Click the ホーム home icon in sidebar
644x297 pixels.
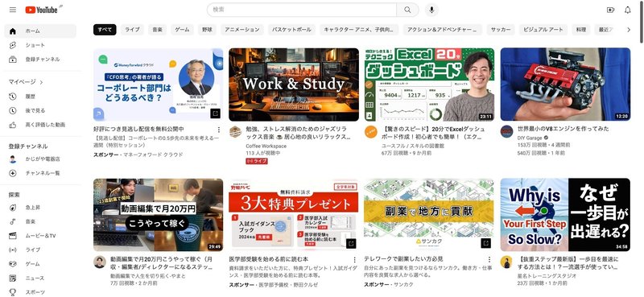(13, 31)
